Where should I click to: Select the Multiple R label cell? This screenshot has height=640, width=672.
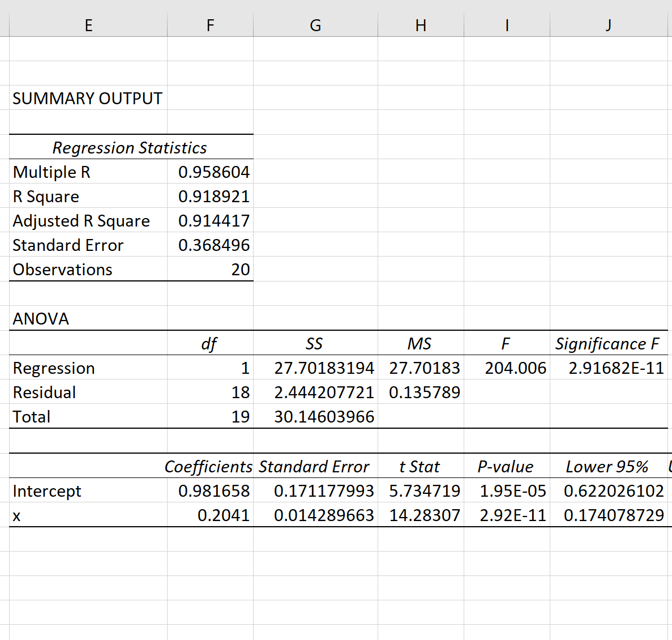pos(88,172)
